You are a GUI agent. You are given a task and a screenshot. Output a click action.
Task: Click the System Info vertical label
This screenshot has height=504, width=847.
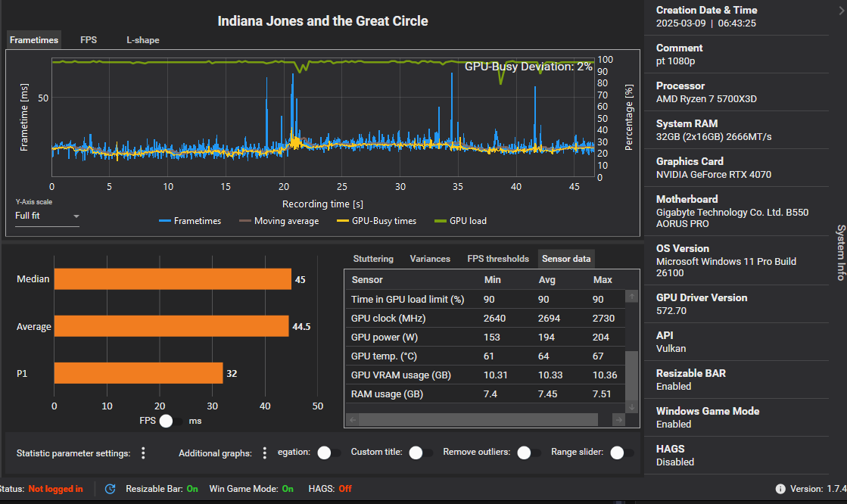840,252
